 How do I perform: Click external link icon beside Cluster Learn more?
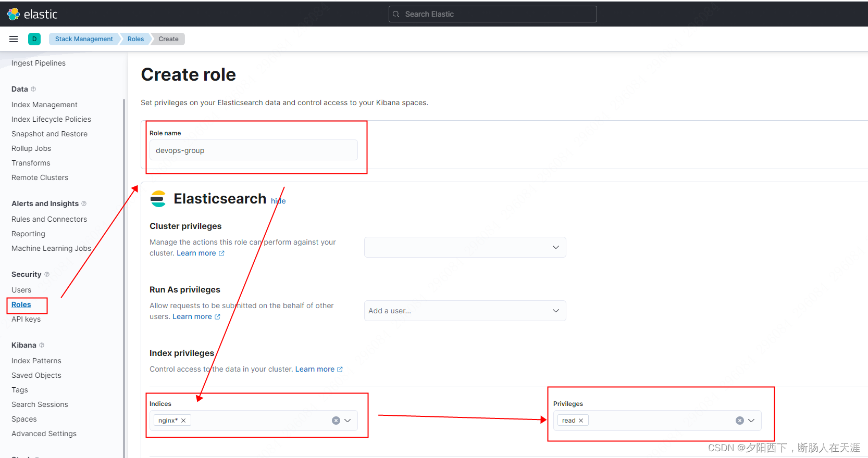coord(221,253)
